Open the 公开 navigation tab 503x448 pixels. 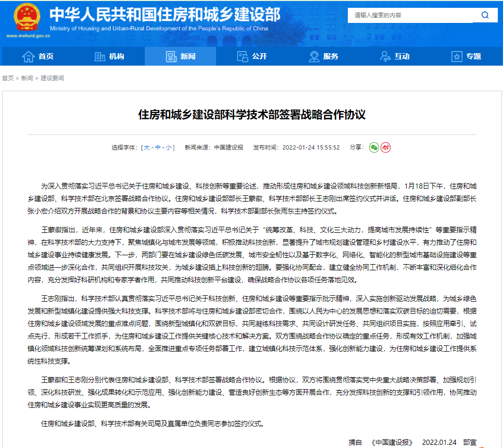(x=252, y=56)
